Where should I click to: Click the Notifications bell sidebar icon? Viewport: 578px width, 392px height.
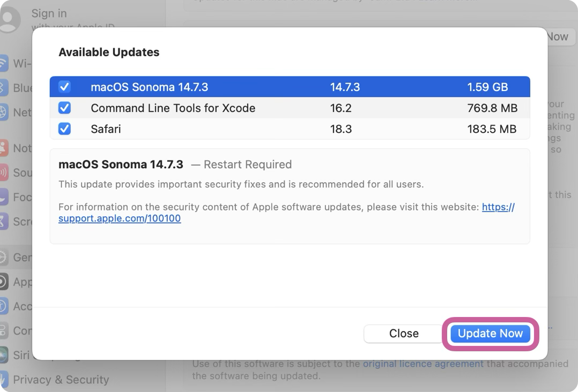click(x=3, y=148)
